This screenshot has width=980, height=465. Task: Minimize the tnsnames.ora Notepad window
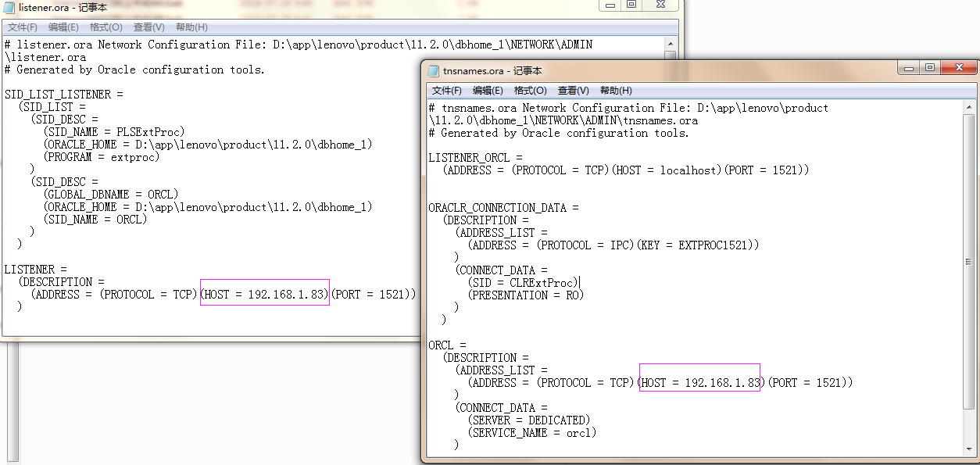coord(908,68)
